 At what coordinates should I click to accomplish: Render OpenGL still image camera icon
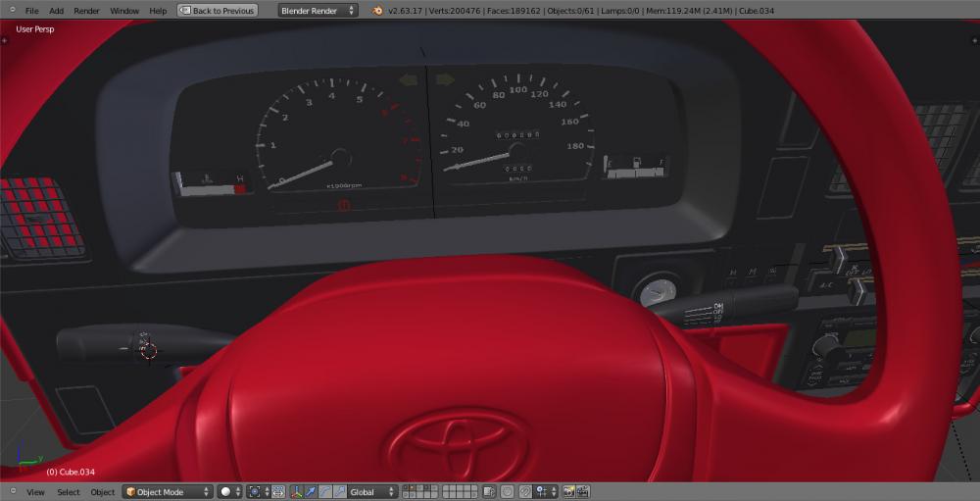point(568,492)
